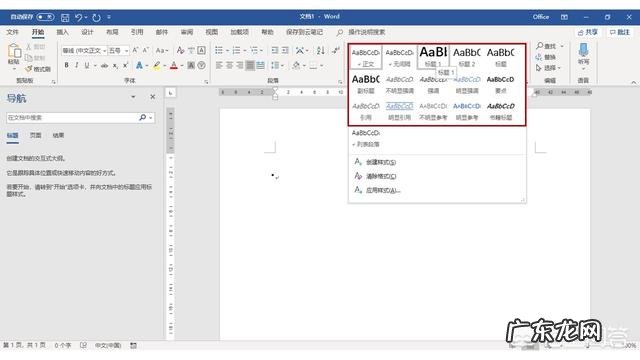The height and width of the screenshot is (360, 640).
Task: Click the 替换 replace button
Action: [546, 57]
